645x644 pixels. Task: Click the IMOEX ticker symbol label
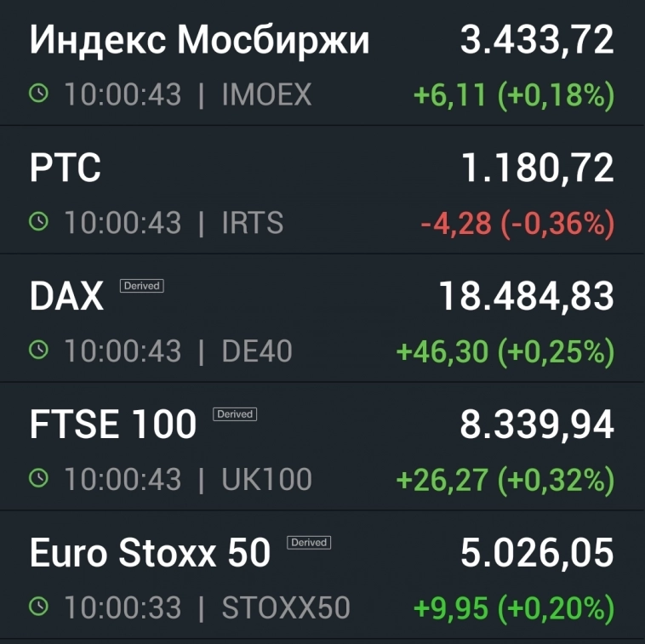point(266,94)
